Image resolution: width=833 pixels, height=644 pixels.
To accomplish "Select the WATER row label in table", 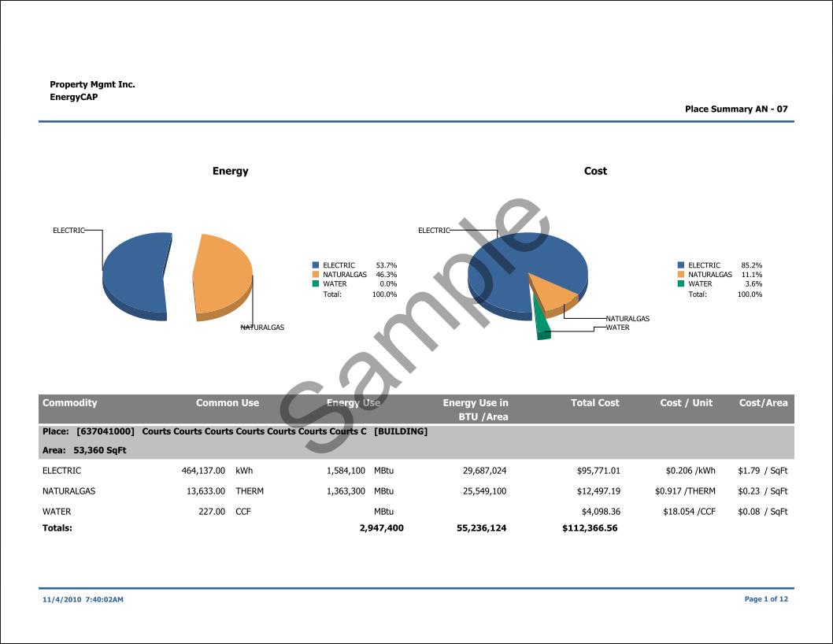I will coord(56,512).
